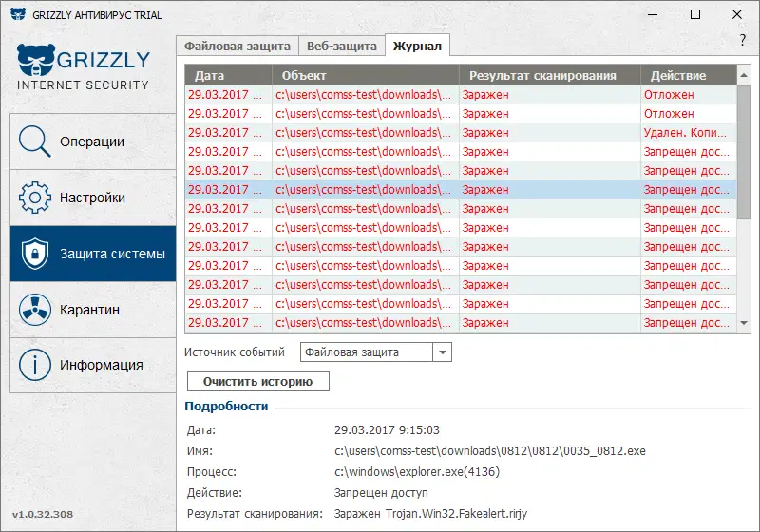Close the Grizzly antivirus window
This screenshot has width=760, height=532.
pos(737,14)
